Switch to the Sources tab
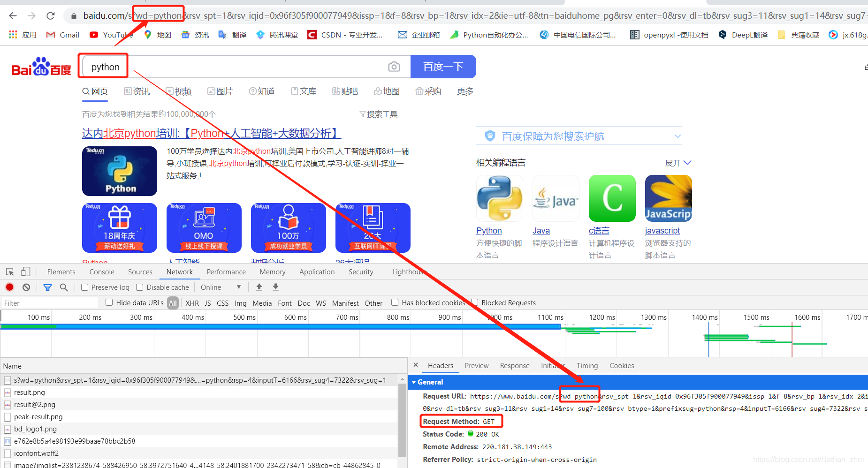The height and width of the screenshot is (468, 868). tap(140, 272)
